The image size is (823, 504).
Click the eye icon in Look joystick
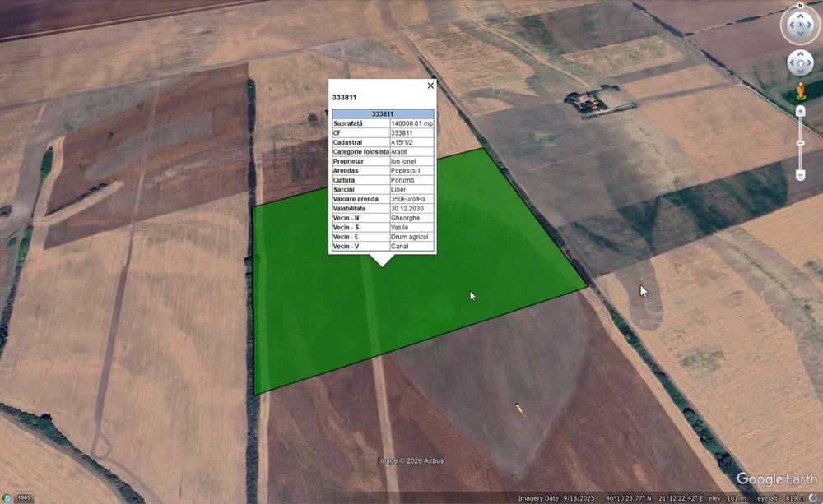tap(801, 25)
